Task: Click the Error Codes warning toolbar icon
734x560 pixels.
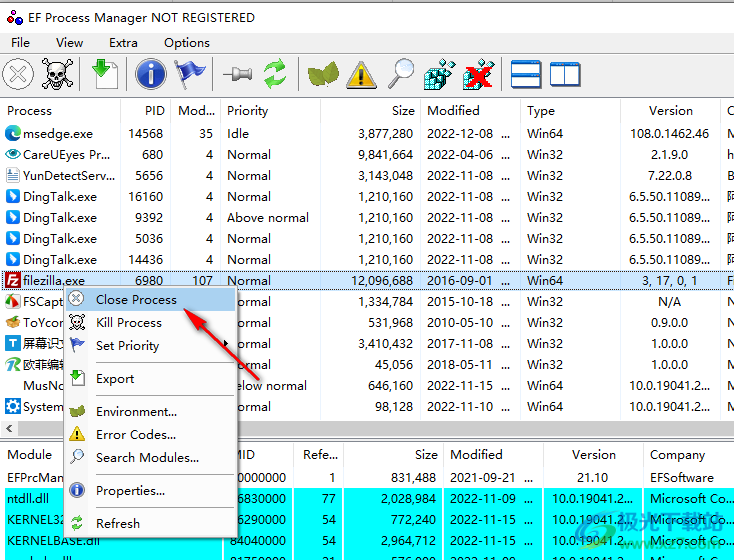Action: [361, 74]
